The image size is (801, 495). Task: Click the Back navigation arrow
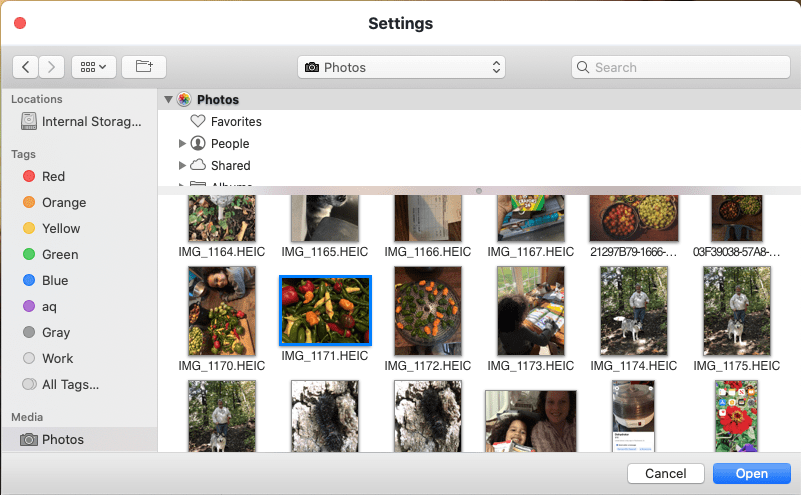[x=25, y=67]
